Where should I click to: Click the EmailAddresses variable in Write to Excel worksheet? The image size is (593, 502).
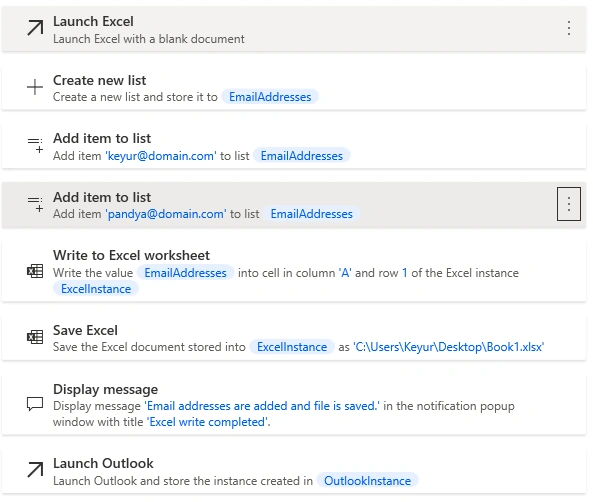[x=185, y=273]
